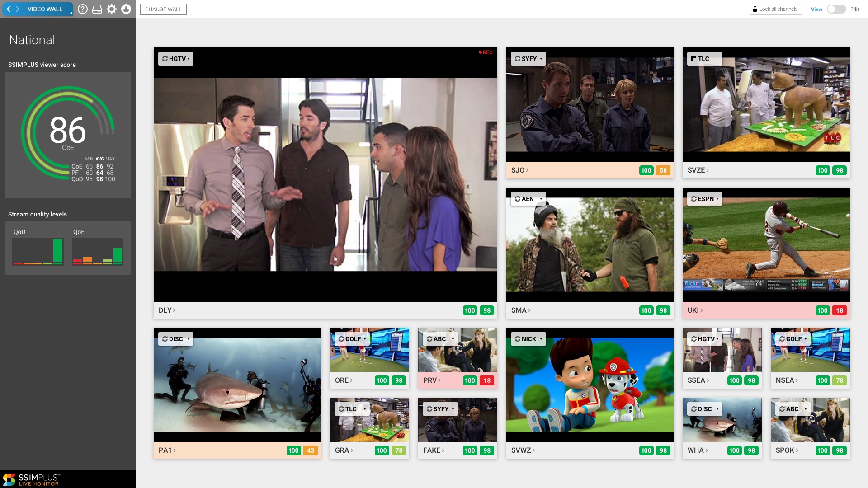
Task: Open the storage drive icon
Action: click(97, 9)
